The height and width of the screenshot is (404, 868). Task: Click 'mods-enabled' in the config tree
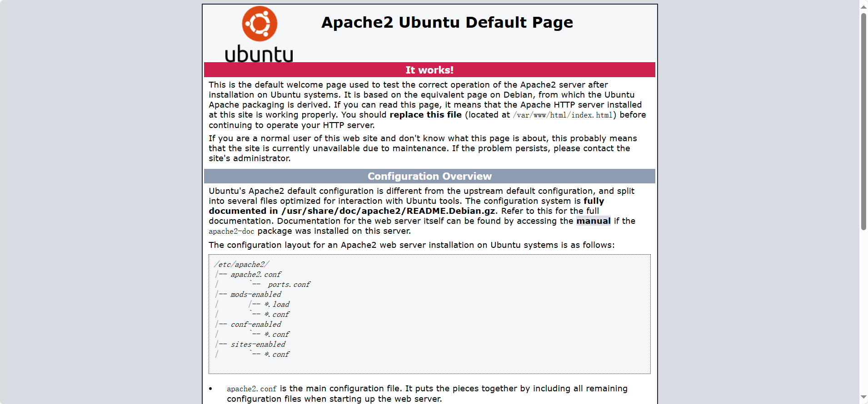tap(256, 295)
